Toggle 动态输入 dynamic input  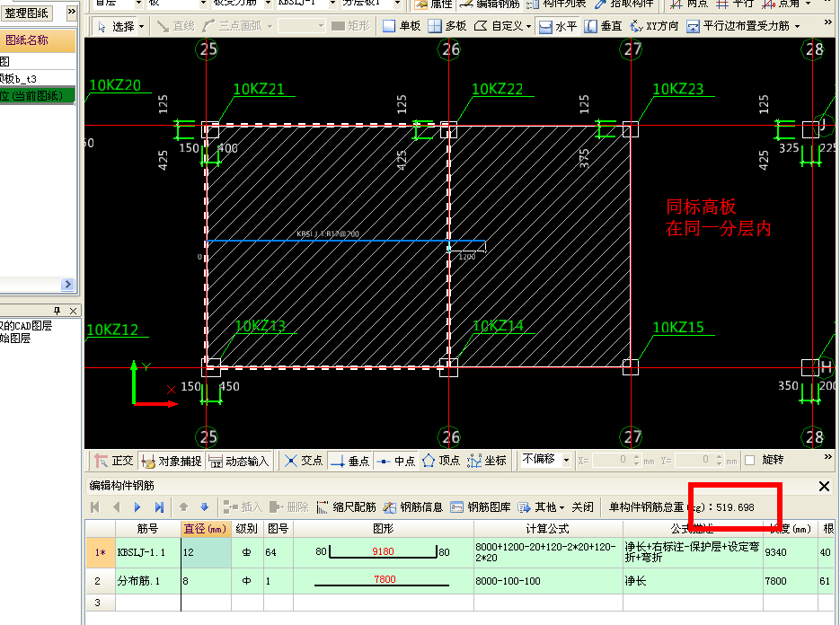[238, 461]
